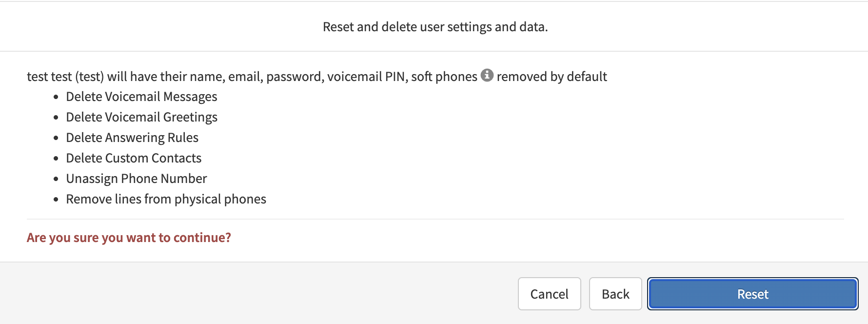Screen dimensions: 868x324
Task: Go Back to the previous step
Action: point(615,294)
